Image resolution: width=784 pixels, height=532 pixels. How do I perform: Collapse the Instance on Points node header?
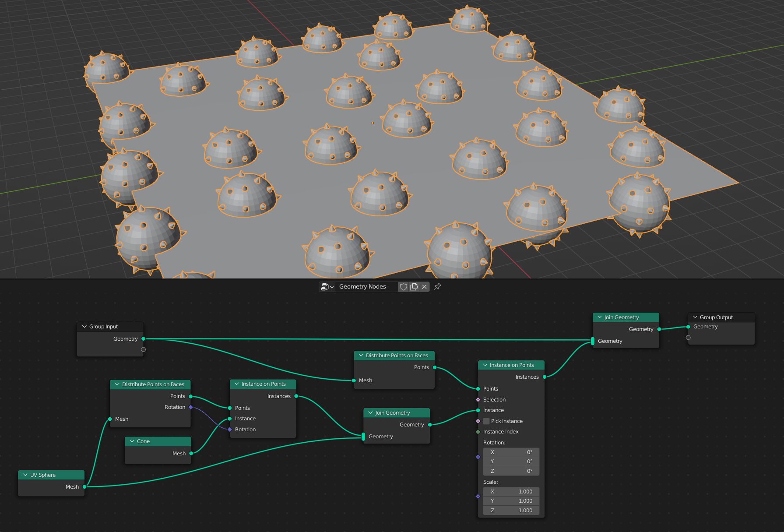[x=484, y=365]
